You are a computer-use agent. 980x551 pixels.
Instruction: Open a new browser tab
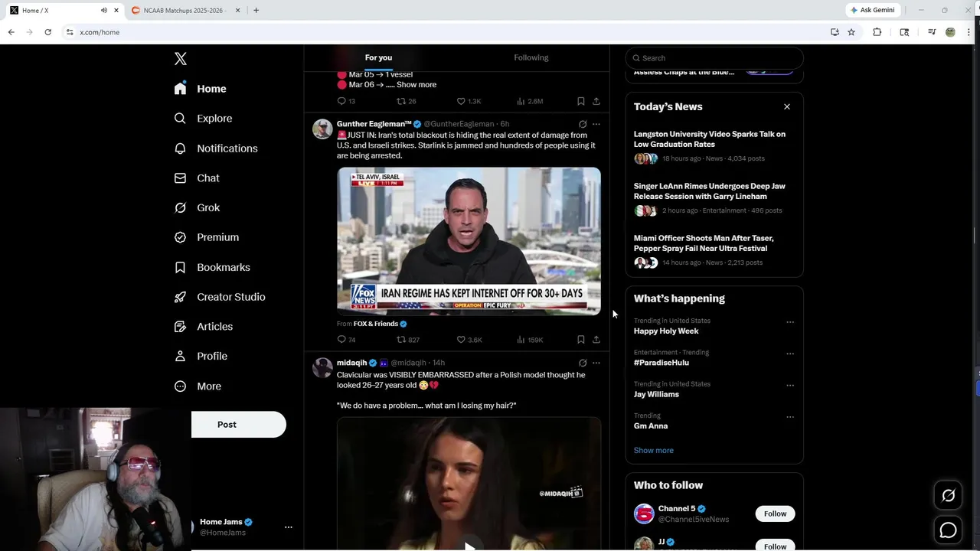click(x=256, y=10)
